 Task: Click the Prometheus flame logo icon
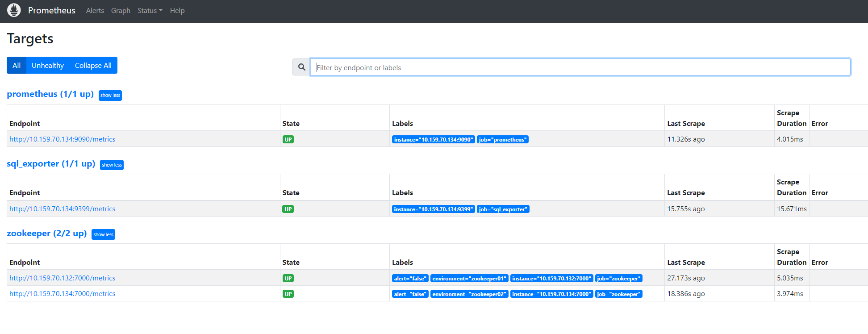(14, 10)
